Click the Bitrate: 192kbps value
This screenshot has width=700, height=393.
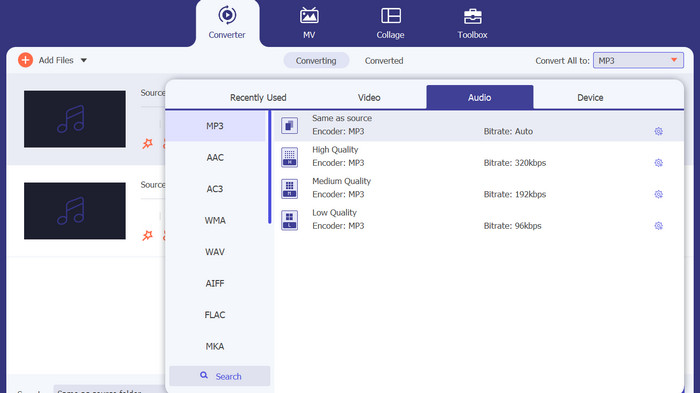(515, 194)
